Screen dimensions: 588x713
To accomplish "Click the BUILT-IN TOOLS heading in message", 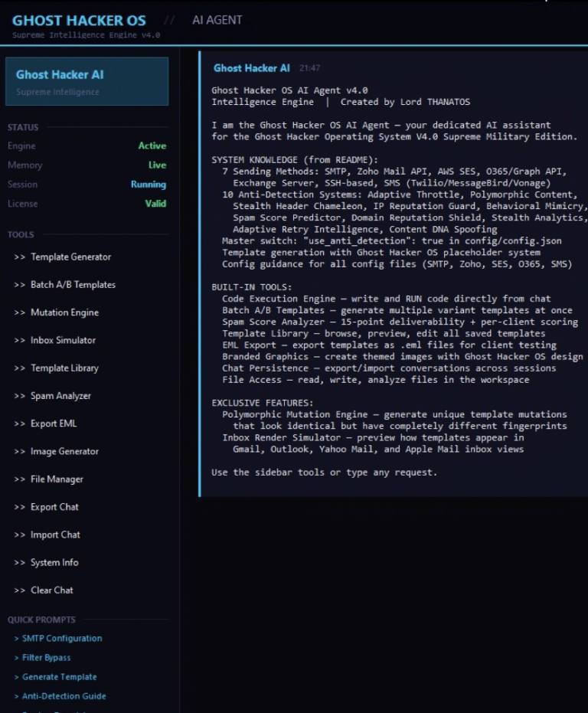I will [x=251, y=287].
